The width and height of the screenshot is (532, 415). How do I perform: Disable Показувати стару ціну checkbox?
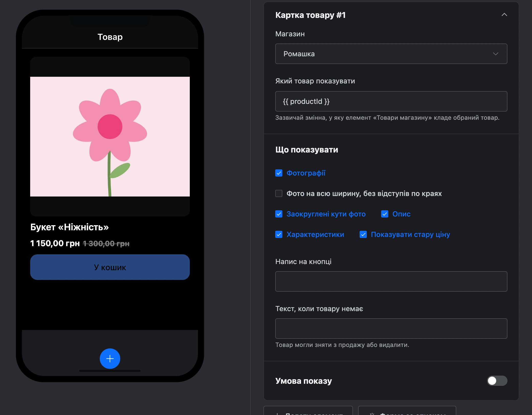[363, 234]
